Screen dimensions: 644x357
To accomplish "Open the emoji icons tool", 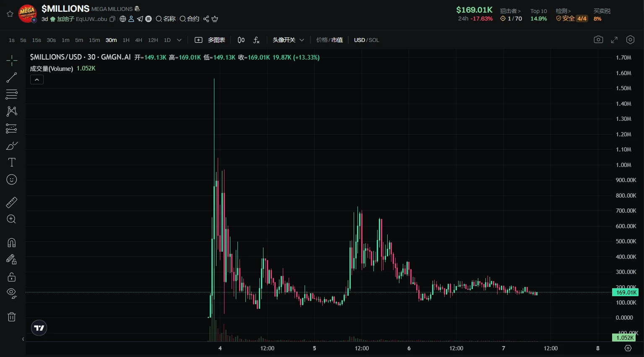I will (12, 180).
